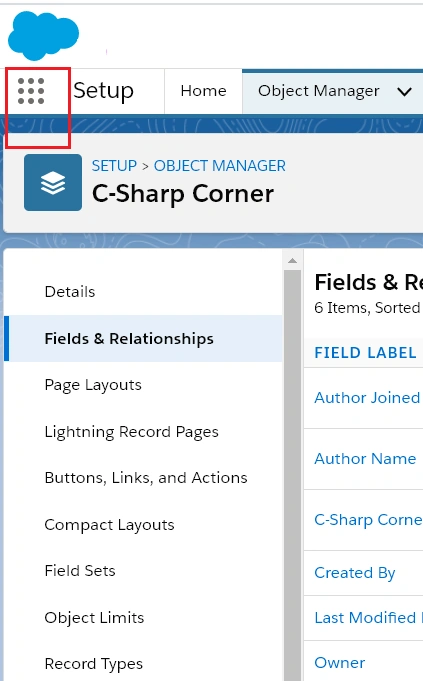Expand the Object Manager tab dropdown arrow
Screen dimensions: 423x681
coord(404,92)
